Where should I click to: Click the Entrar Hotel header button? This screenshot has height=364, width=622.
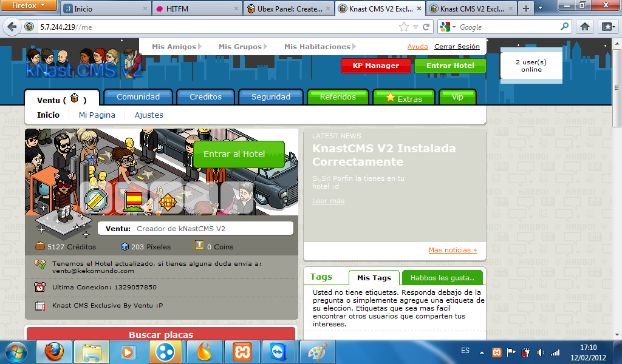[x=450, y=66]
